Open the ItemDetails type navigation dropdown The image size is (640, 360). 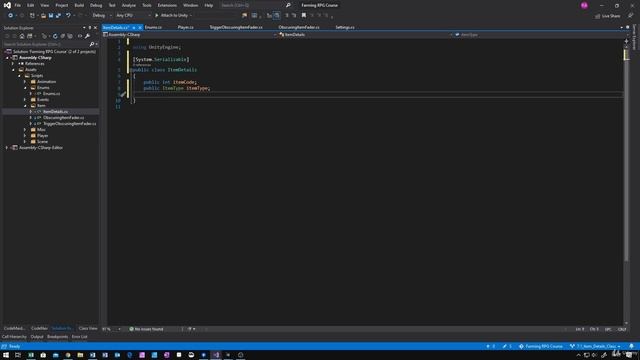pyautogui.click(x=366, y=35)
